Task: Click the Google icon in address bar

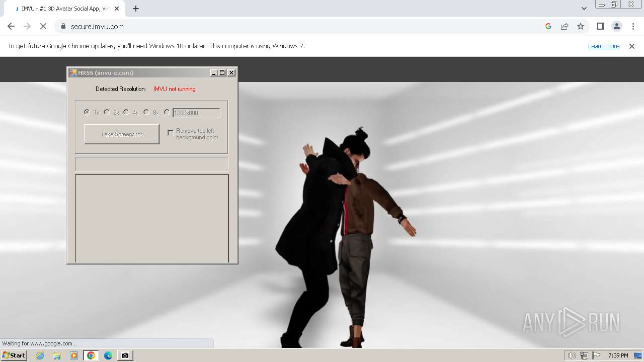Action: tap(548, 26)
